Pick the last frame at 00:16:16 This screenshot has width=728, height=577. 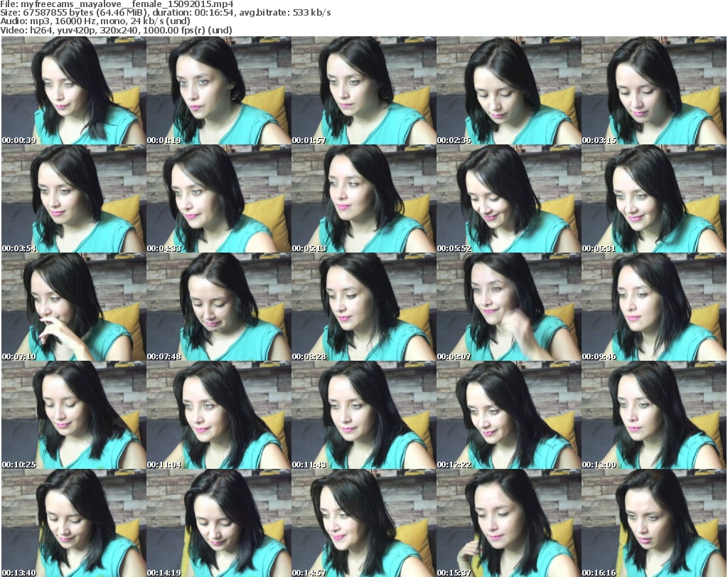[x=653, y=523]
